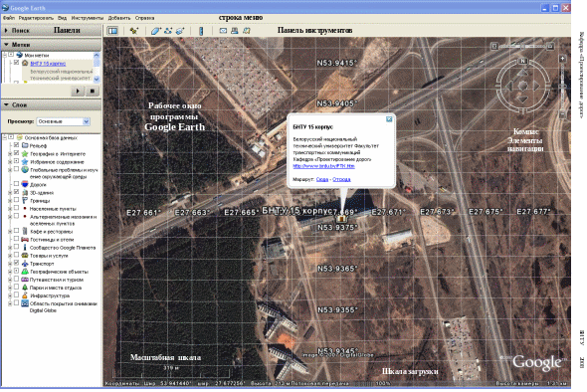
Task: Click the Print toolbar icon
Action: pyautogui.click(x=235, y=31)
